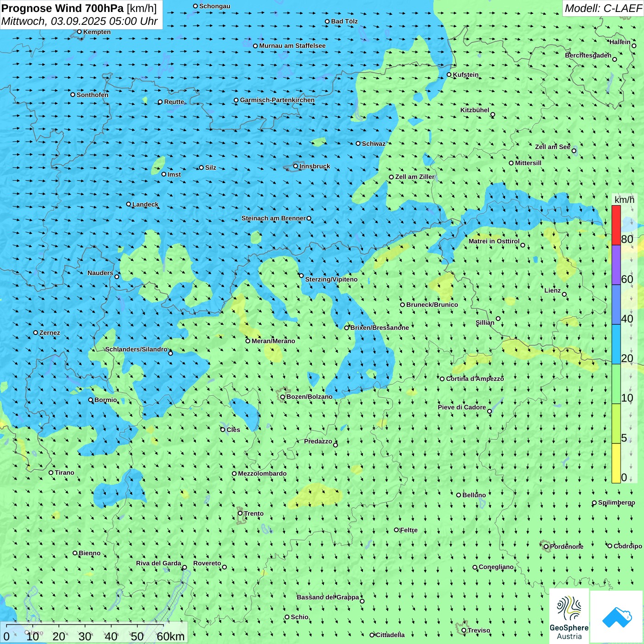Click the Schwaz city label

[x=374, y=144]
